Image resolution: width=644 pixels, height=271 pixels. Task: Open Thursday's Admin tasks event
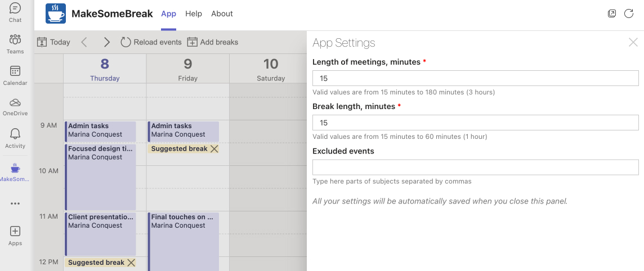[100, 131]
